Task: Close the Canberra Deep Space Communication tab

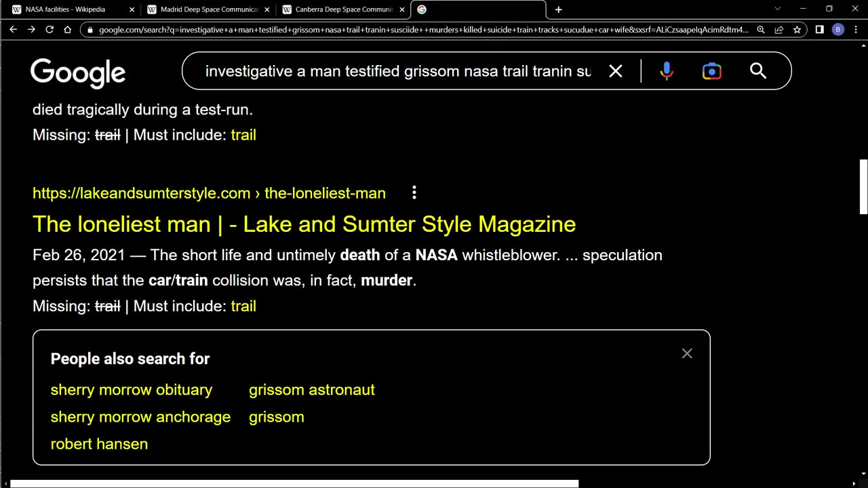Action: click(401, 9)
